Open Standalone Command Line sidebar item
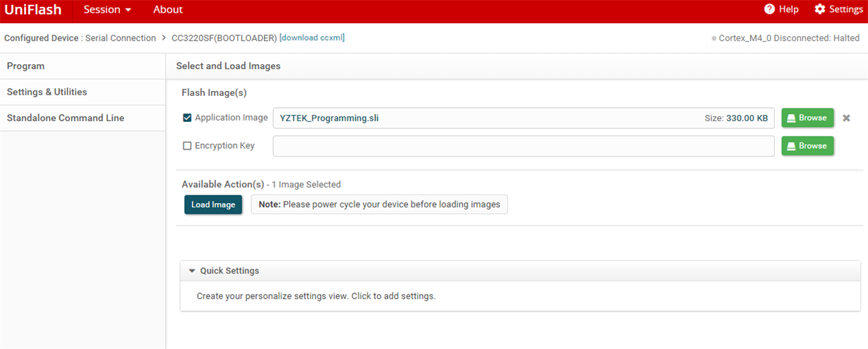 click(83, 118)
